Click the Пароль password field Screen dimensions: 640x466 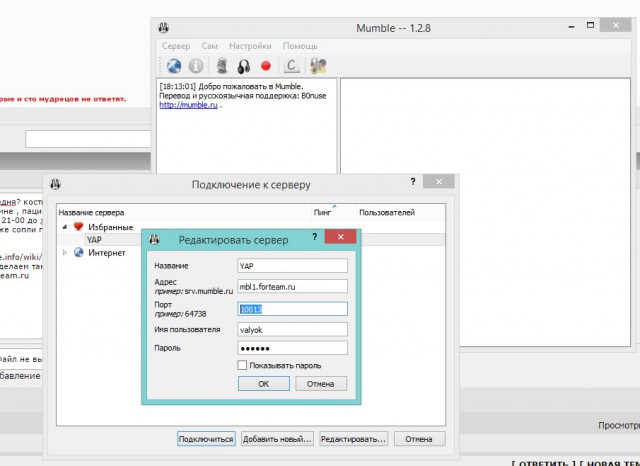pos(293,348)
